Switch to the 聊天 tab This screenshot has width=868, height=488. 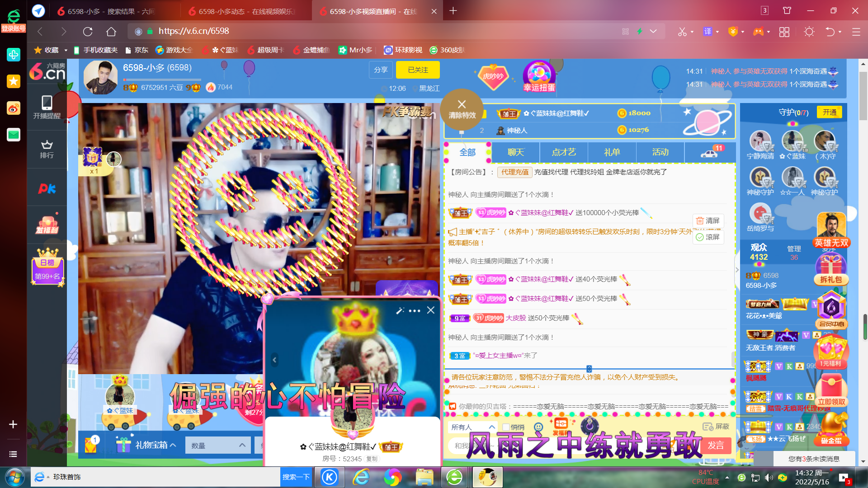tap(516, 152)
